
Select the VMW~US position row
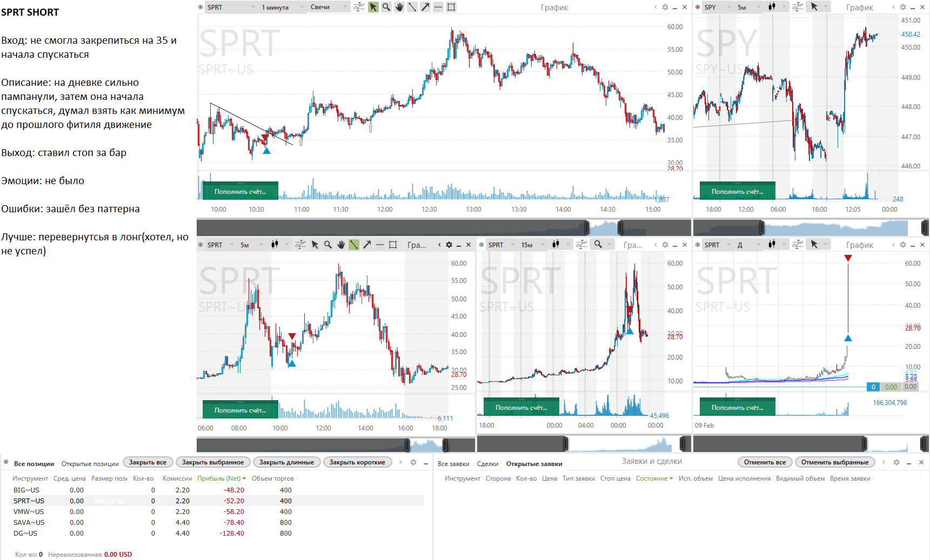click(217, 511)
